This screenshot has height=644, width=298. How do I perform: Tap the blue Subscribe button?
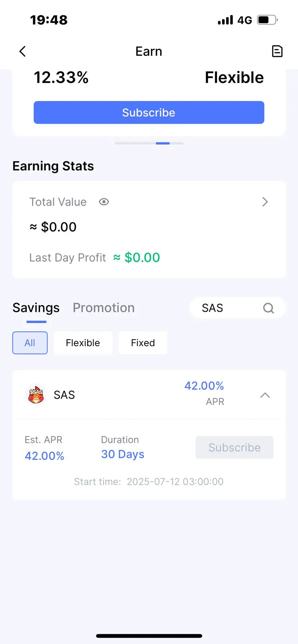[149, 112]
